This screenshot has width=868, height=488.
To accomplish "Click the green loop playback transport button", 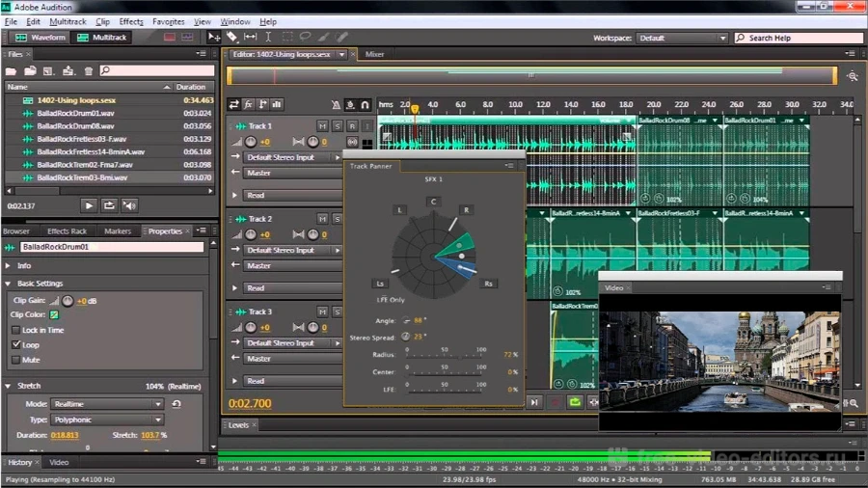I will coord(575,402).
